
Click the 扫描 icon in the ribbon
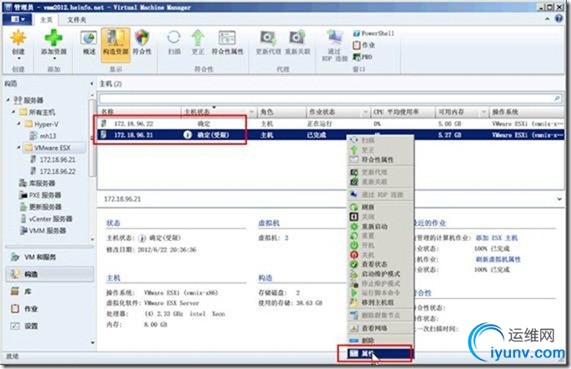[174, 38]
